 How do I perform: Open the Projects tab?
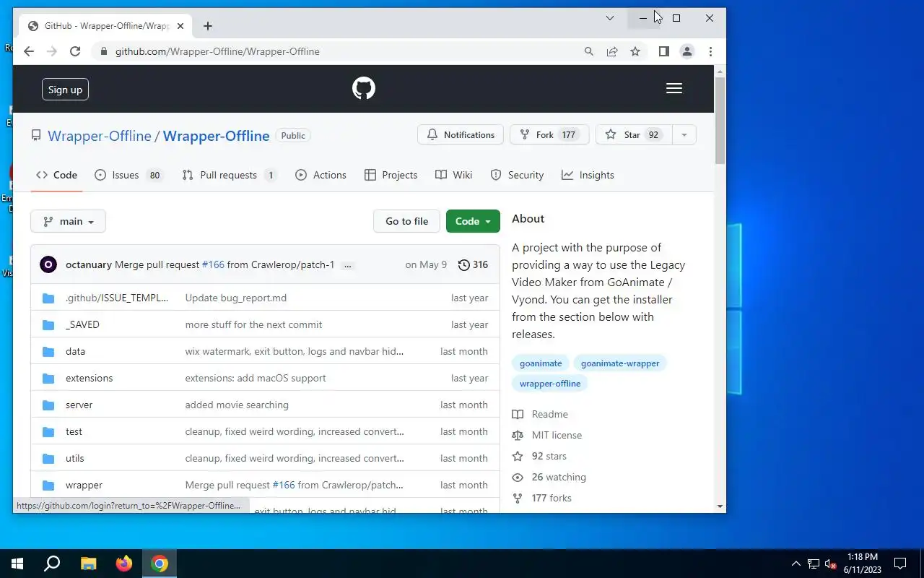391,175
